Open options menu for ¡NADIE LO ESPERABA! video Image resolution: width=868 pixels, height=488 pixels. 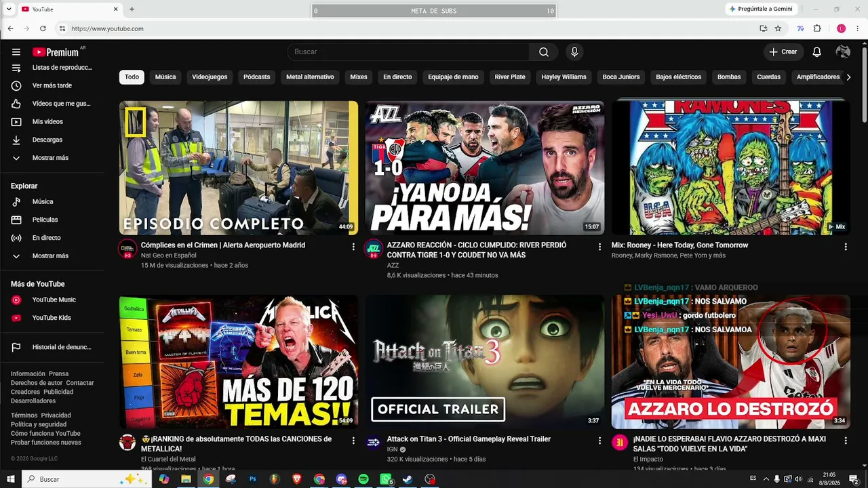pos(846,441)
